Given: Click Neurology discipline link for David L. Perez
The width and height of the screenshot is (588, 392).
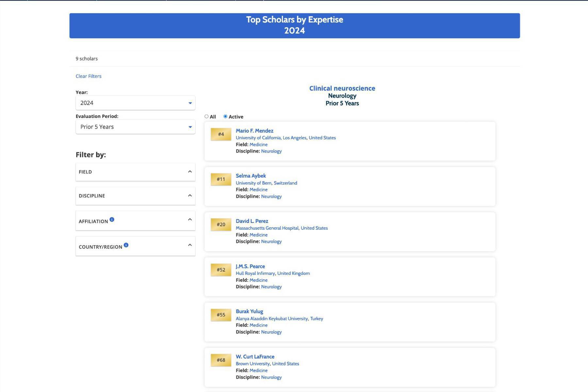Looking at the screenshot, I should click(271, 241).
